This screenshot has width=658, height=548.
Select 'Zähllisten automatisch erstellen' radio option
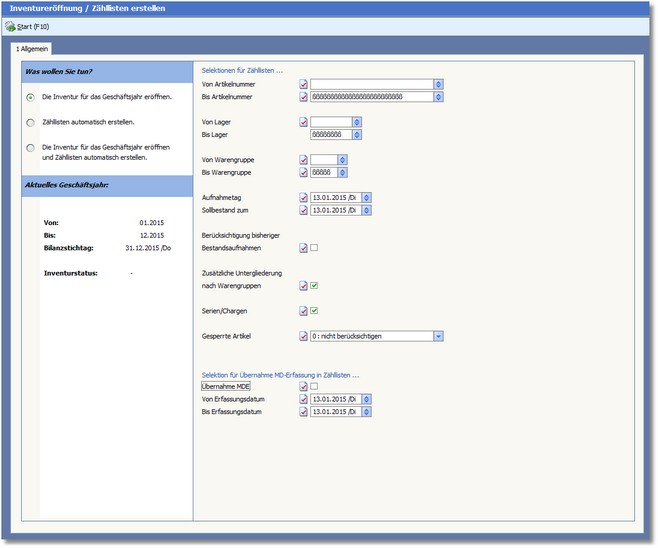[31, 122]
